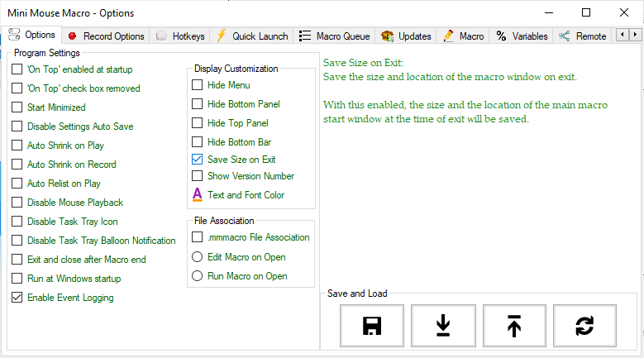Click the download arrow import button
Viewport: 644px width, 358px height.
443,326
